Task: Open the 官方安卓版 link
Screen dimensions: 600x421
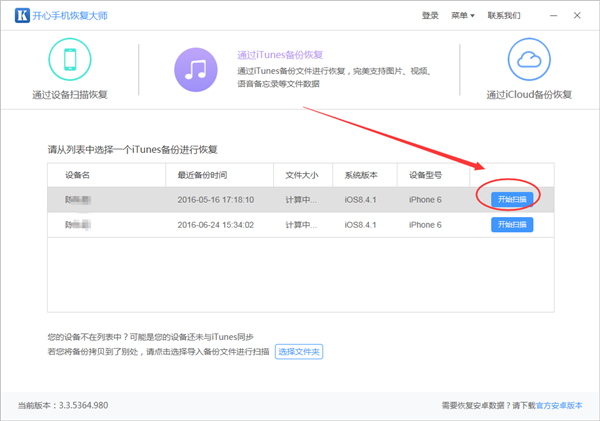Action: 561,406
